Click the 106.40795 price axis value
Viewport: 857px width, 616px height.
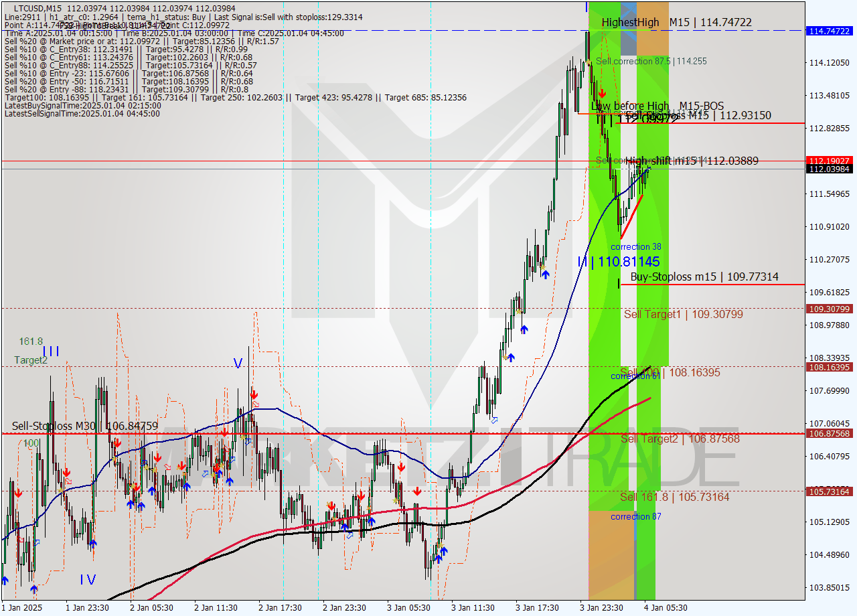point(830,456)
